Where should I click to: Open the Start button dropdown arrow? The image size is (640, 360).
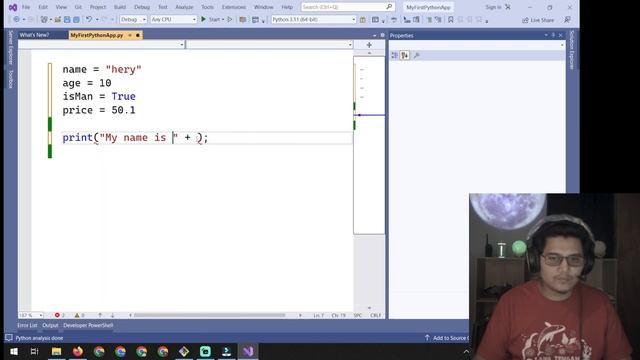tap(223, 20)
